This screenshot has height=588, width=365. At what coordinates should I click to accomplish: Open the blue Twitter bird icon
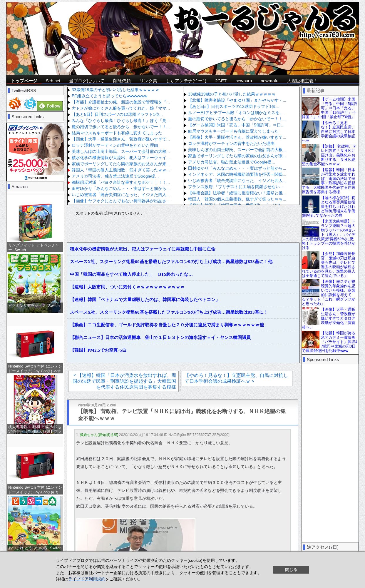coord(30,104)
